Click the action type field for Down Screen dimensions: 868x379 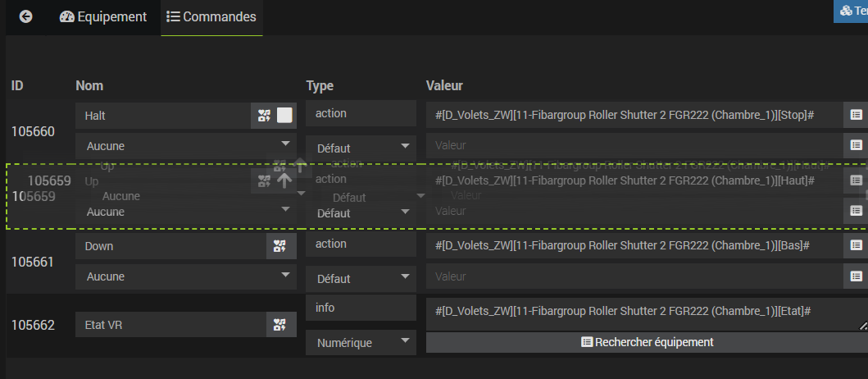[361, 244]
